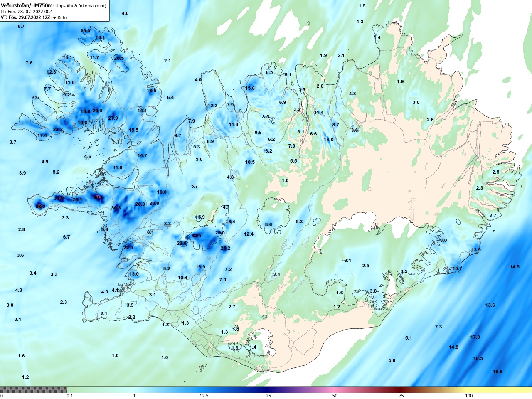Click the 50 label on the color scale
Screen dimensions: 532x399
335,396
